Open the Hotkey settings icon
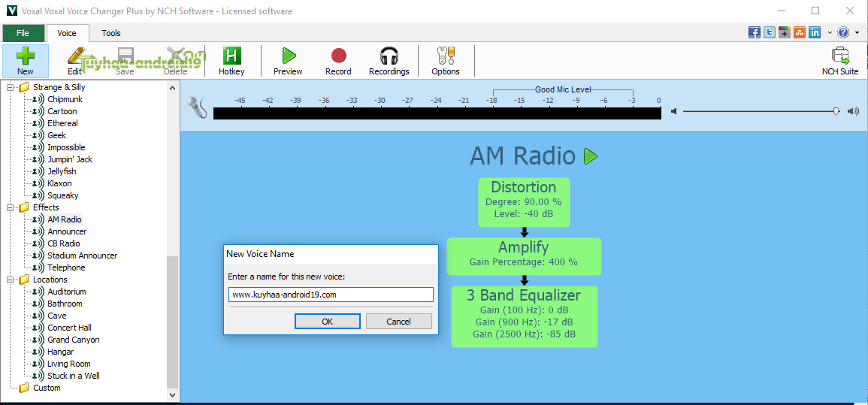 tap(232, 56)
